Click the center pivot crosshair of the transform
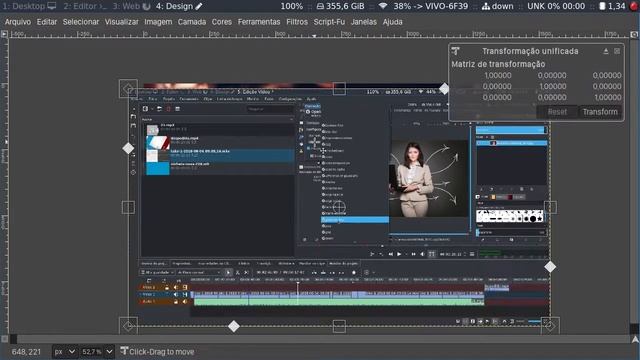640x360 pixels. click(x=339, y=207)
